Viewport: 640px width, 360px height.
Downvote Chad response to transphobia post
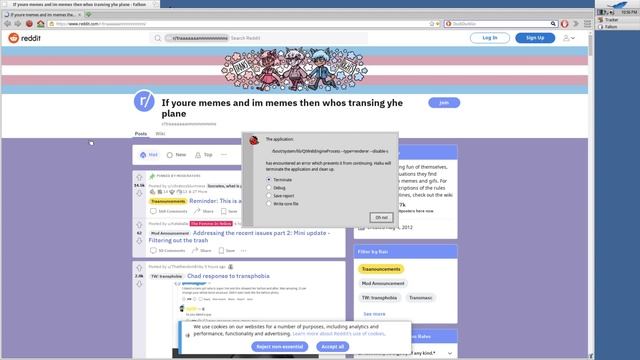(139, 284)
